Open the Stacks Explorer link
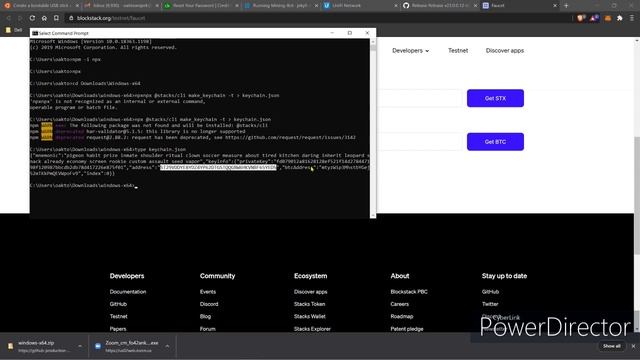640x360 pixels. pyautogui.click(x=312, y=329)
